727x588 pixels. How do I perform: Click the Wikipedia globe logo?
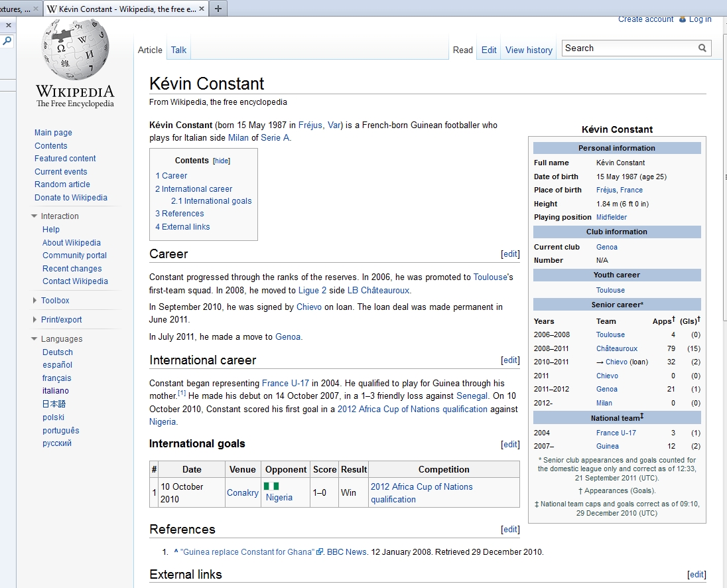75,48
